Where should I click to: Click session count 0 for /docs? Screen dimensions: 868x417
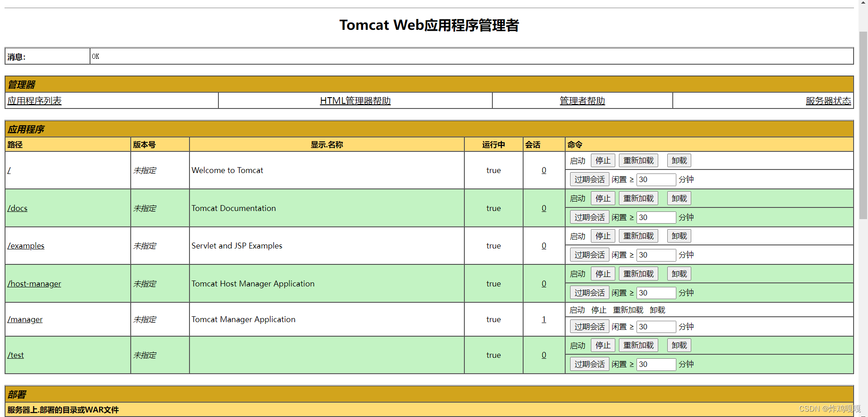click(x=544, y=208)
